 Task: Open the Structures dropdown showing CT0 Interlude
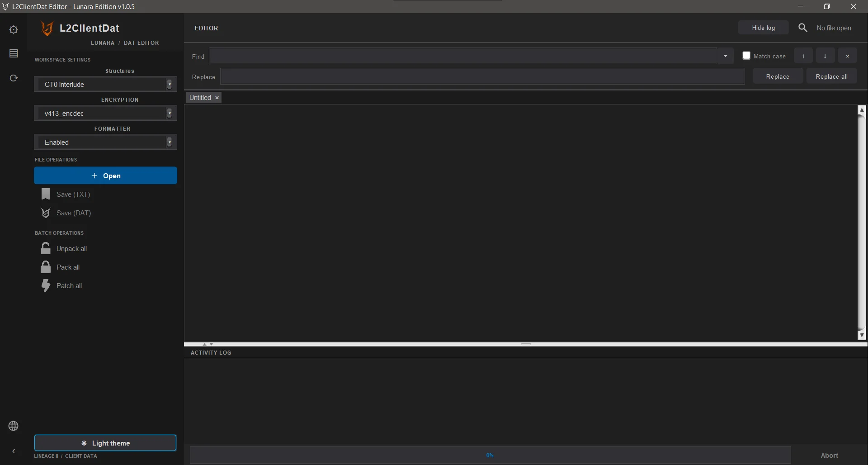pos(105,84)
